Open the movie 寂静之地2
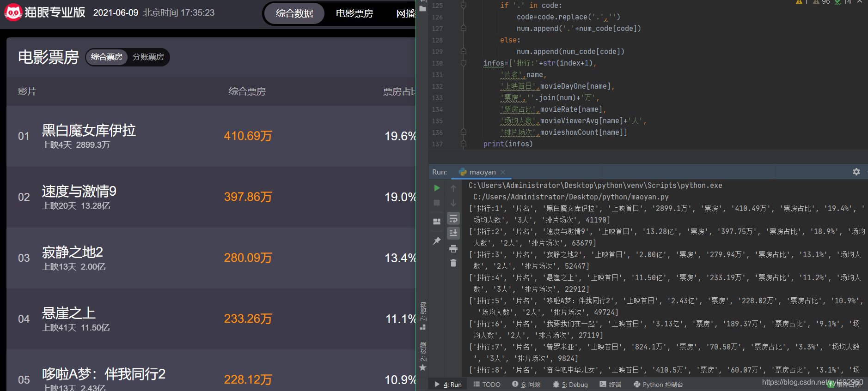Image resolution: width=868 pixels, height=391 pixels. click(73, 253)
